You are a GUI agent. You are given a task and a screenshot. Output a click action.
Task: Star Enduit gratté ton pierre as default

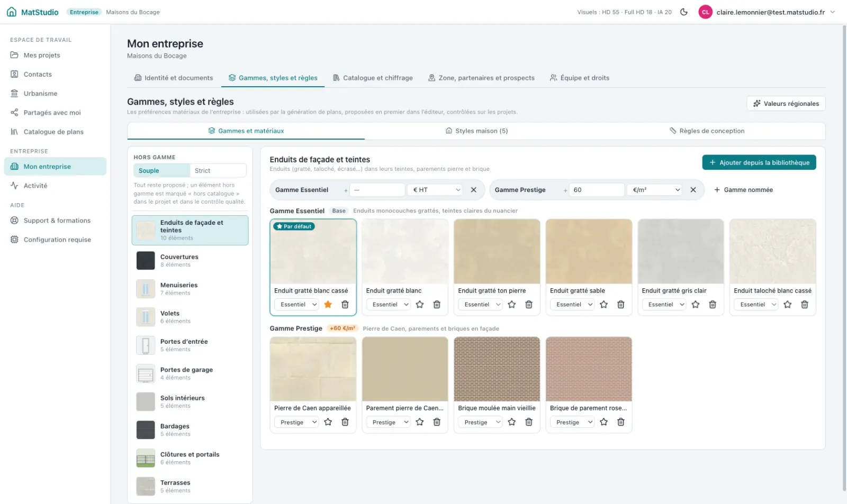[x=512, y=305]
